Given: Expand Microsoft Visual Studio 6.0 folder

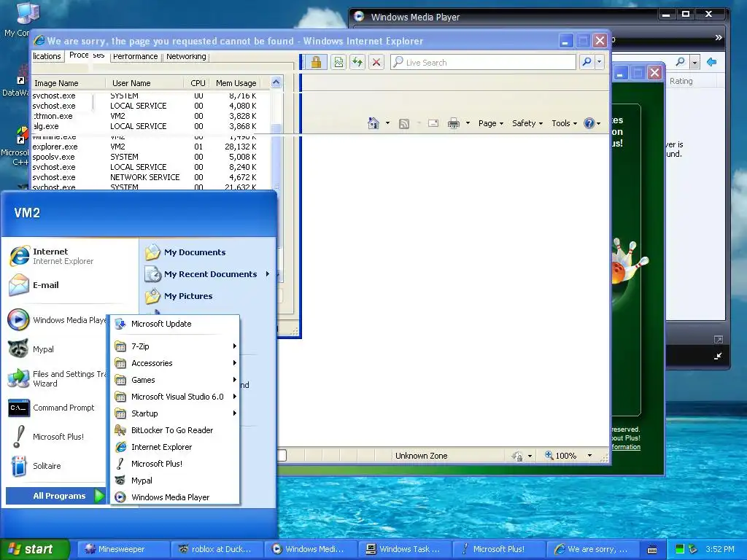Looking at the screenshot, I should (174, 397).
